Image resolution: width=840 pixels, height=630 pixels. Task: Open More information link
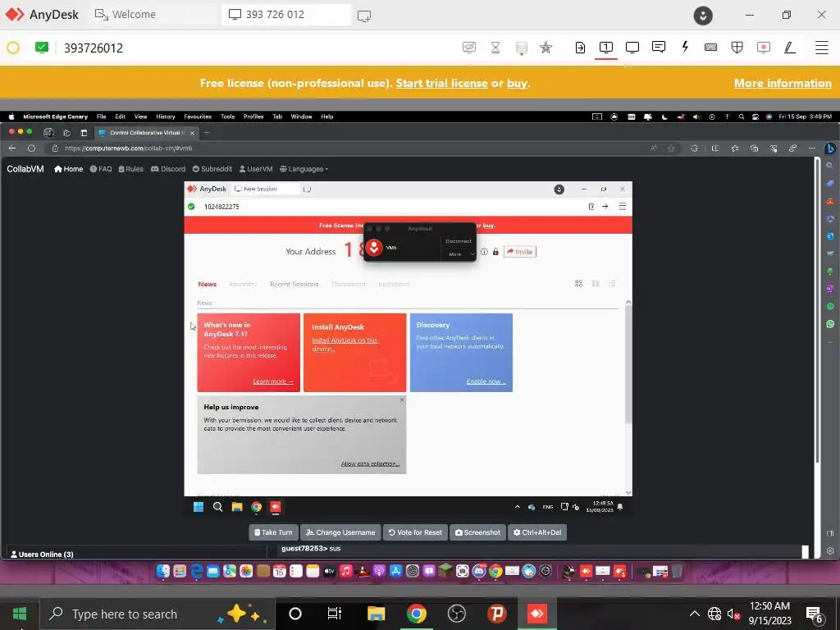click(x=783, y=83)
